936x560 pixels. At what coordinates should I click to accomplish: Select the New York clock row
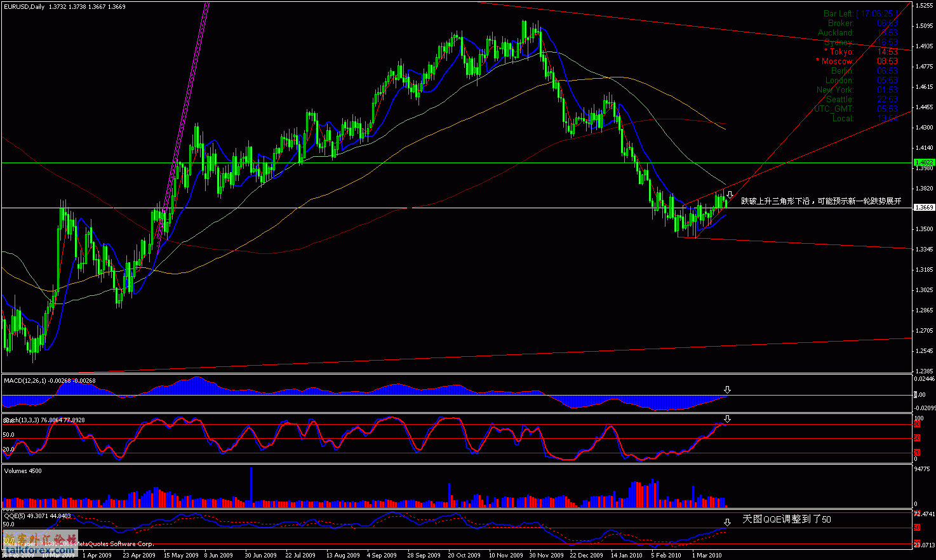point(857,90)
